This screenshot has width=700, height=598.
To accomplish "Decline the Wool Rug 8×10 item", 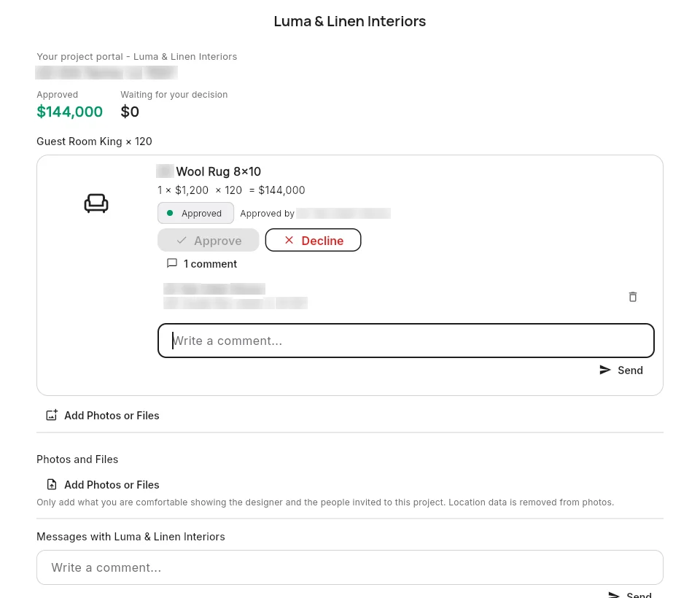I will 313,240.
